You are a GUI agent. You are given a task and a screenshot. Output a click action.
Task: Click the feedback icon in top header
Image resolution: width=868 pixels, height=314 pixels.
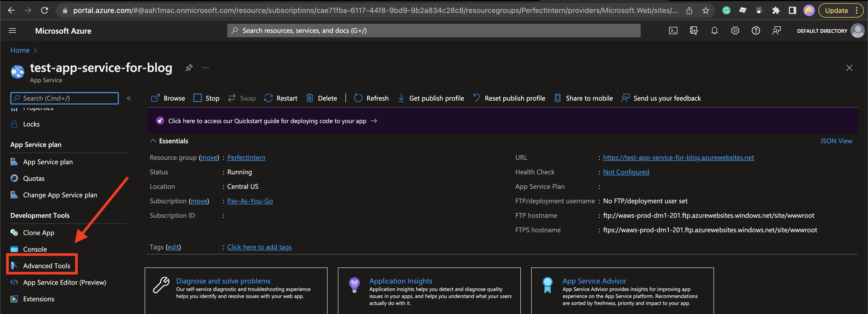pyautogui.click(x=776, y=31)
